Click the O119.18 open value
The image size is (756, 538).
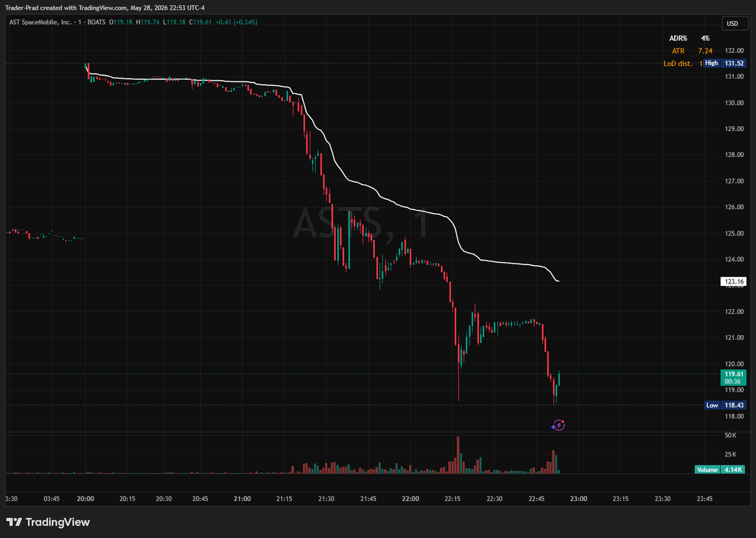122,22
